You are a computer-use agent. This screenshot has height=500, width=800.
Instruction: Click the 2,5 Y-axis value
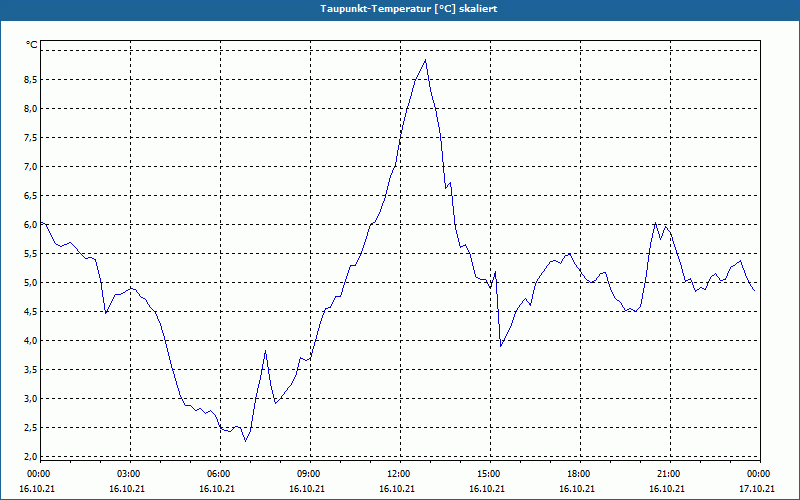click(31, 428)
